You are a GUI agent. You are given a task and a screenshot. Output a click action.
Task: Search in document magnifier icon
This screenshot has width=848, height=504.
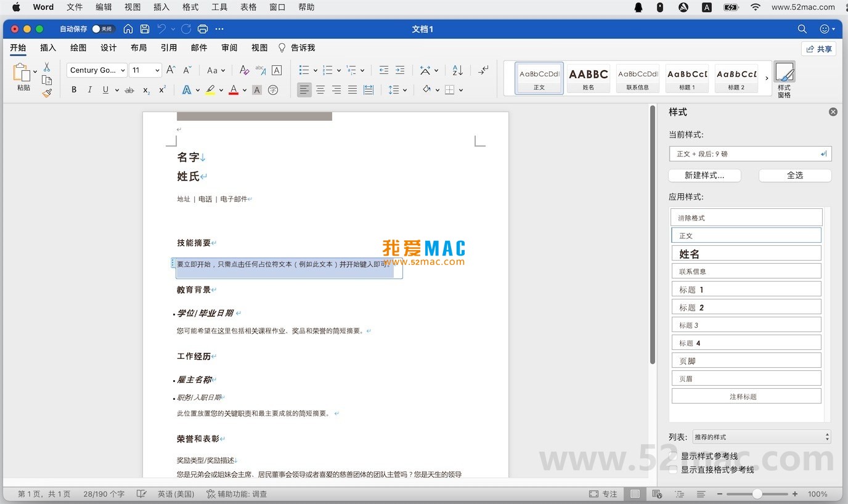pyautogui.click(x=802, y=29)
